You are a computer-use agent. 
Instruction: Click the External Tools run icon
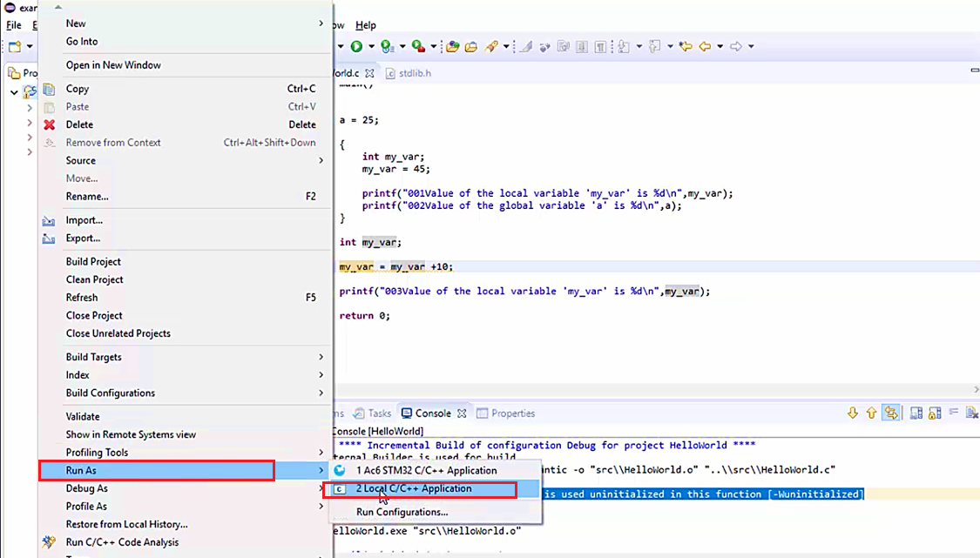point(418,46)
